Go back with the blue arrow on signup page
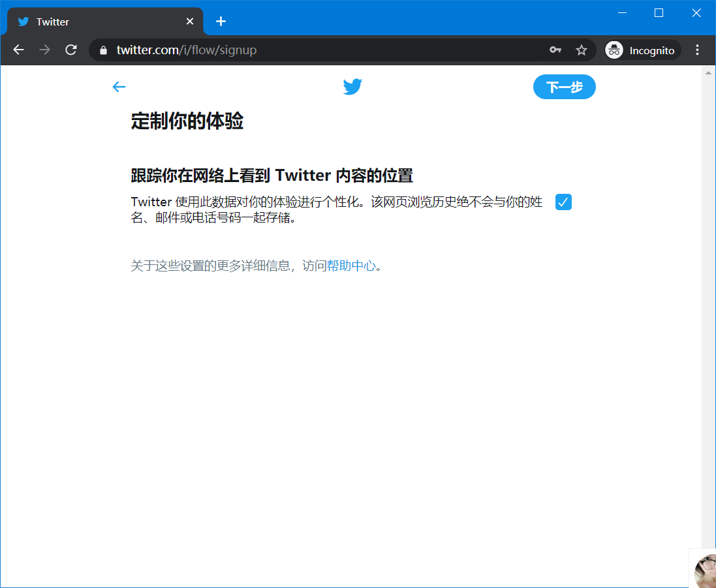Screen dimensions: 716x588 click(119, 87)
